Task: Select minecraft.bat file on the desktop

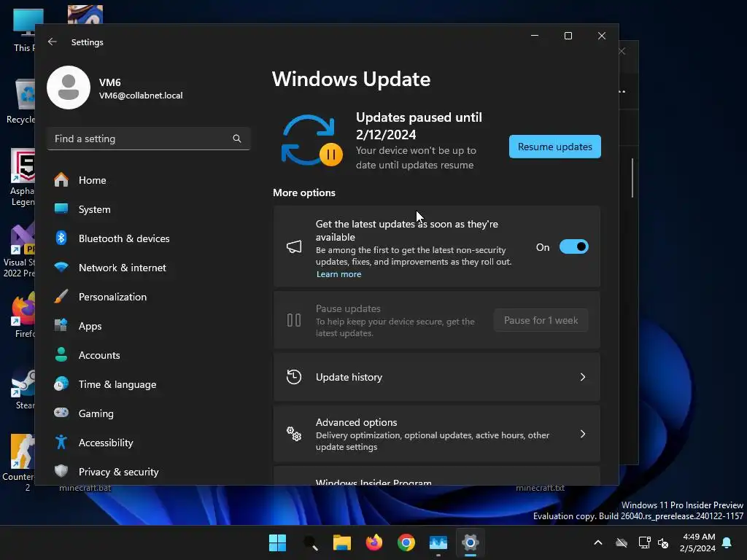Action: 85,488
